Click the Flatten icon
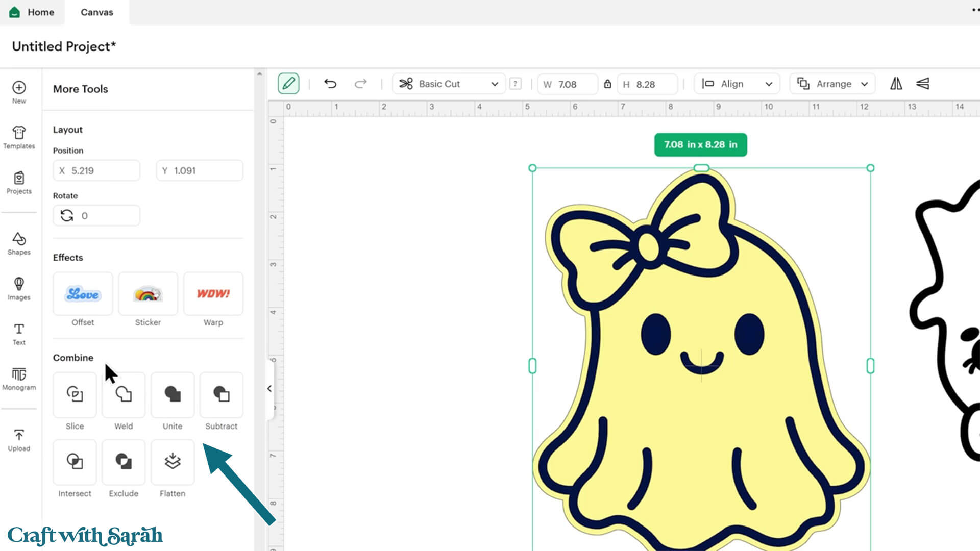The height and width of the screenshot is (551, 980). pyautogui.click(x=173, y=462)
